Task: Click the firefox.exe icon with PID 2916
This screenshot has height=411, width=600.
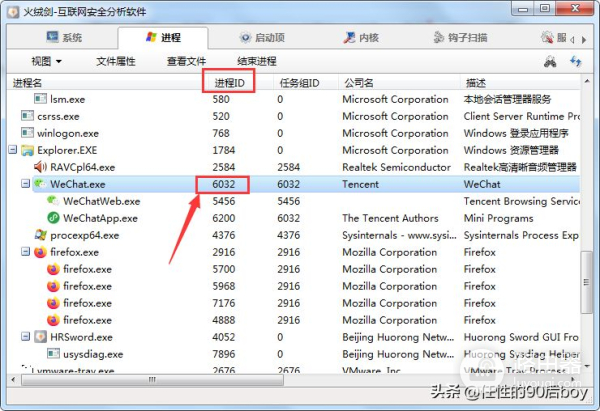Action: pos(40,252)
